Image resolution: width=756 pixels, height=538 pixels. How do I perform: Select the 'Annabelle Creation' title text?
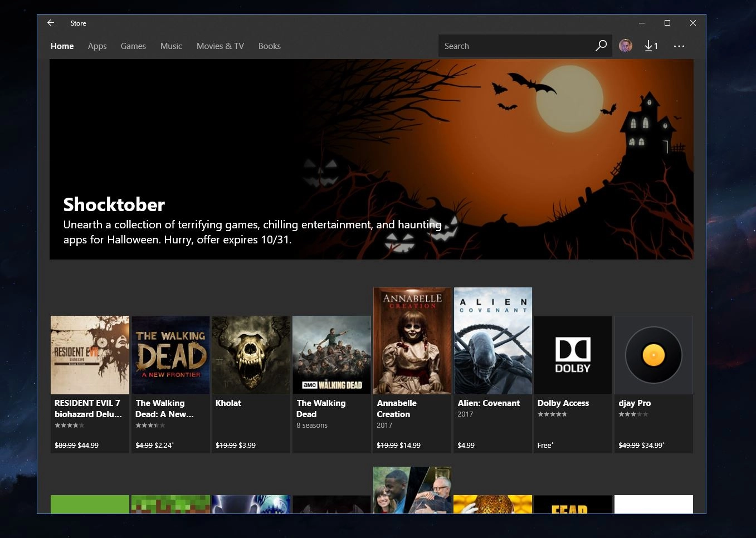click(397, 408)
